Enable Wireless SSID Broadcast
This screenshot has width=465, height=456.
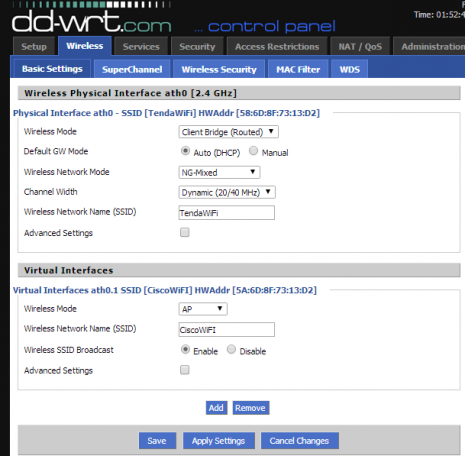(185, 349)
